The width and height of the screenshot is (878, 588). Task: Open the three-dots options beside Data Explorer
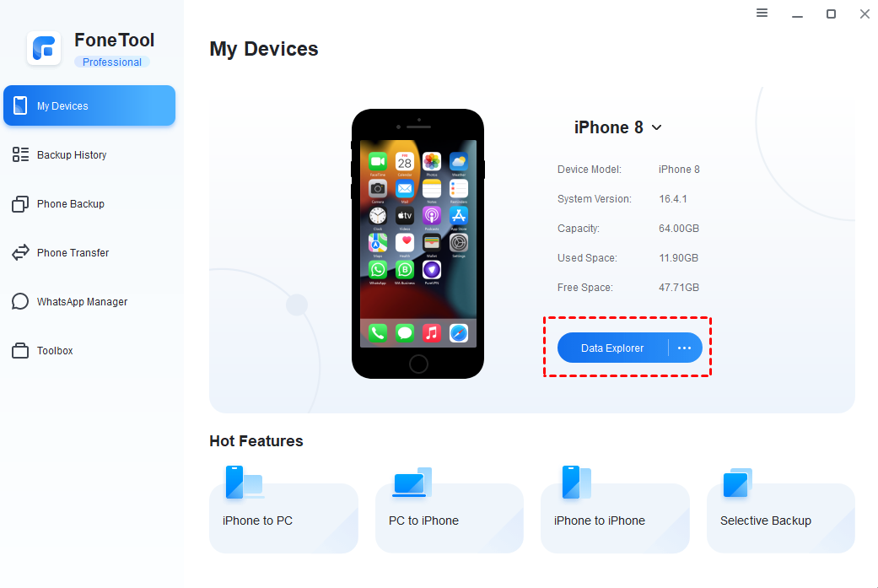pyautogui.click(x=684, y=348)
